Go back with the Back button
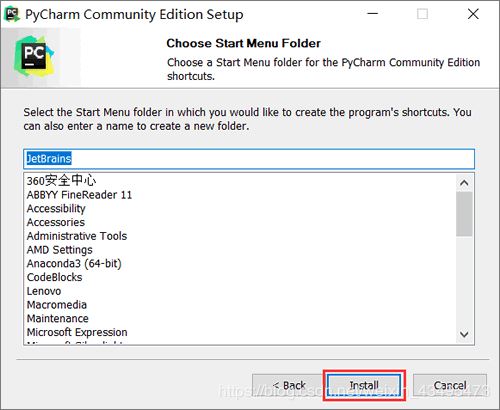 tap(289, 385)
